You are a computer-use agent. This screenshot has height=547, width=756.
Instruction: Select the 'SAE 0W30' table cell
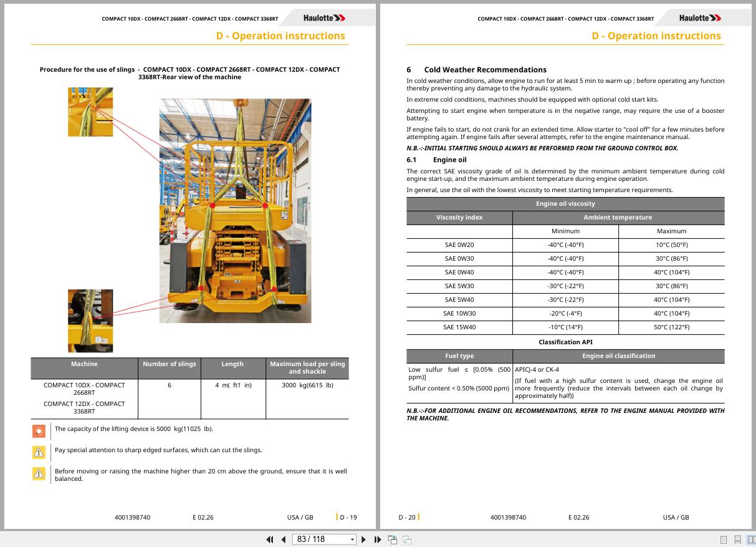coord(459,259)
